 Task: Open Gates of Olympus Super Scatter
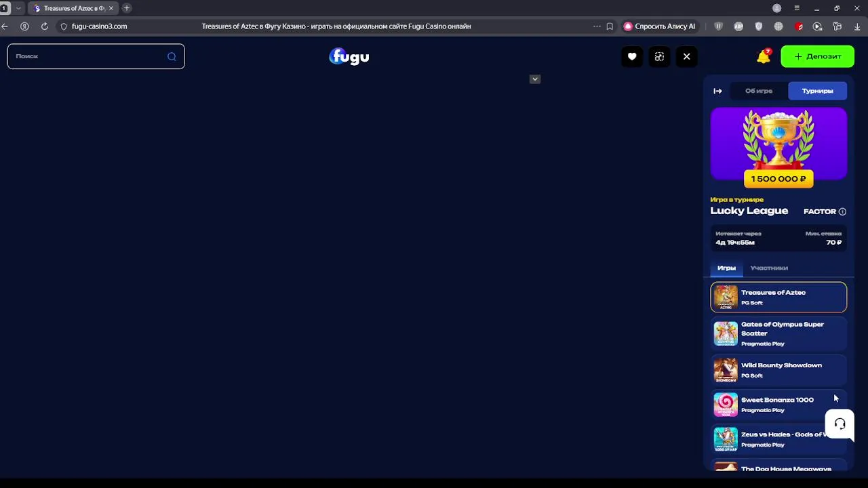tap(778, 333)
